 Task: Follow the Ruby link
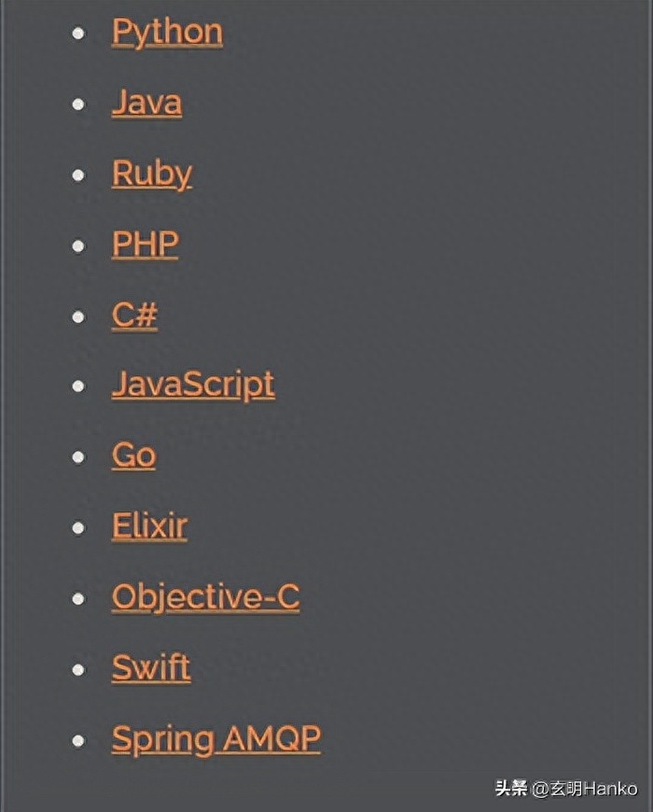pyautogui.click(x=152, y=175)
